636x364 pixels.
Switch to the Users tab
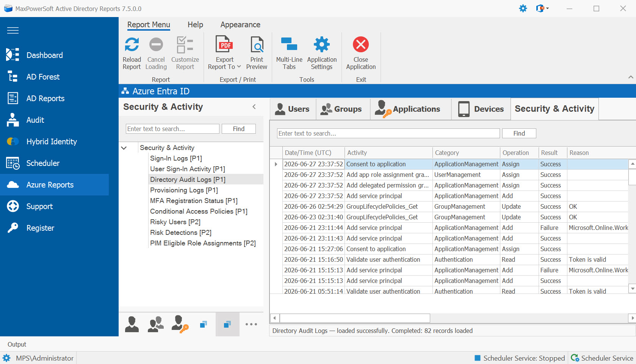click(x=293, y=109)
